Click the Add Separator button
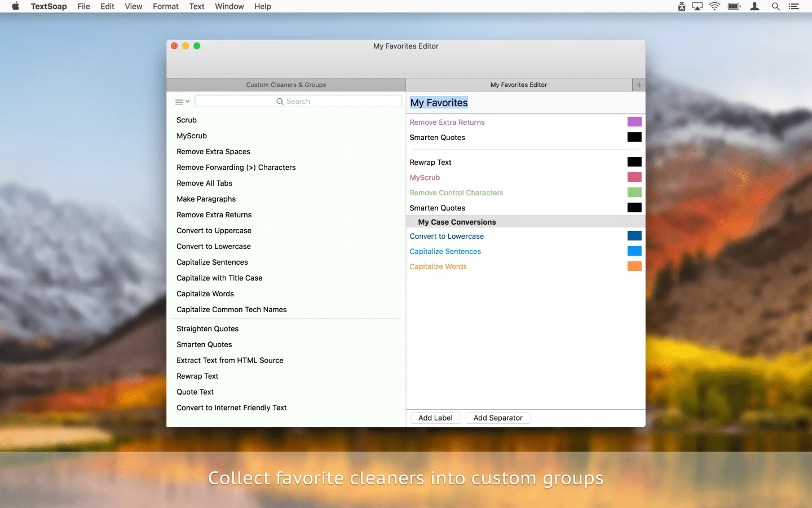The width and height of the screenshot is (812, 508). [497, 418]
